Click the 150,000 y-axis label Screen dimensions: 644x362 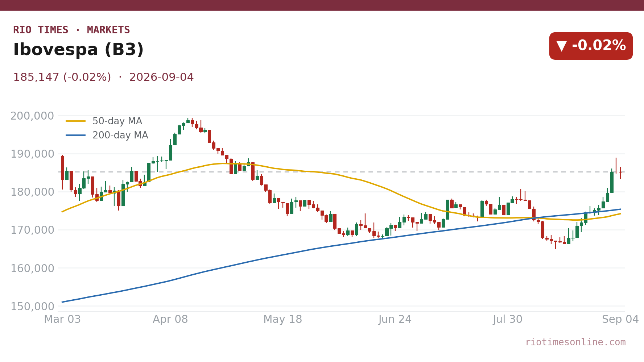(x=32, y=307)
